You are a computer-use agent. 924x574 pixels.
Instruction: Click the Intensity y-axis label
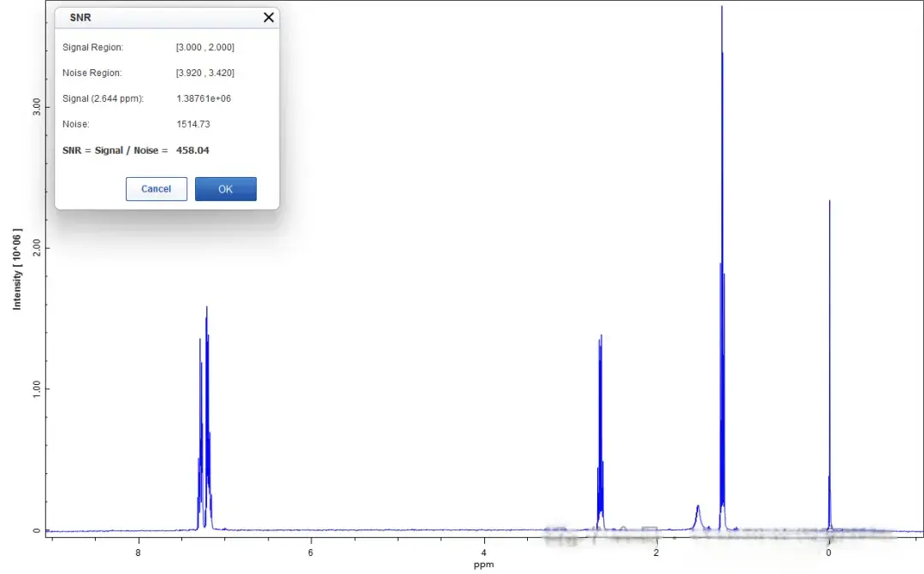[x=16, y=268]
